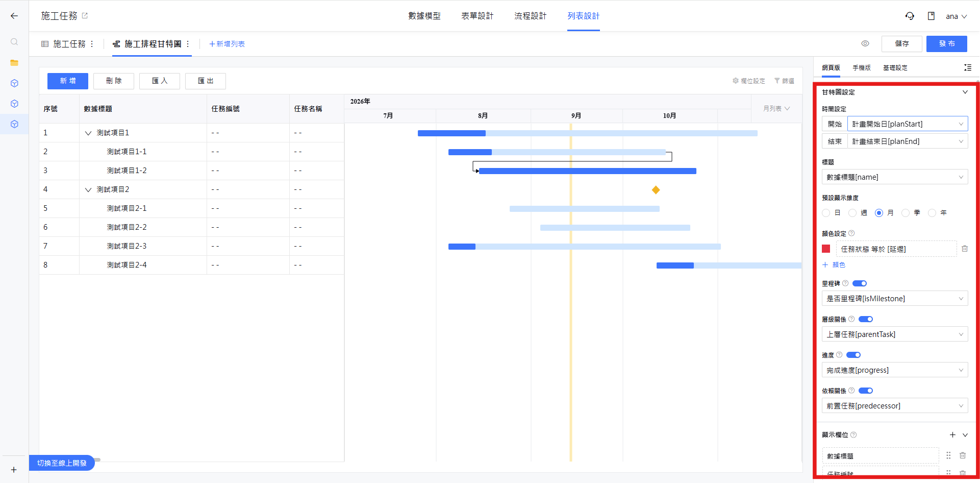Click help icon next to 顏色設定
Screen dimensions: 980x483
coord(851,233)
